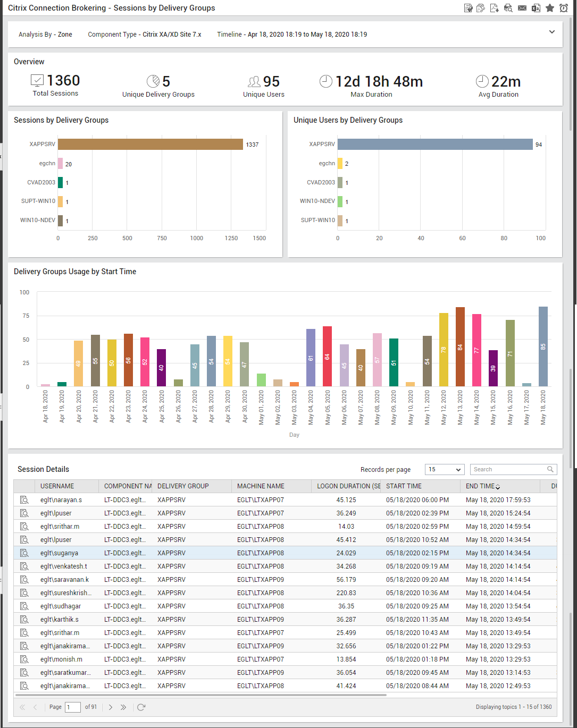Click the May 05, 2020 bar showing 64

click(327, 357)
